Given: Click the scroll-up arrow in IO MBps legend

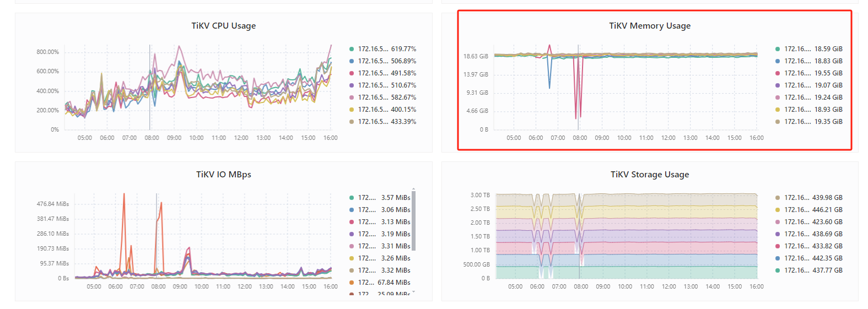Looking at the screenshot, I should [413, 189].
